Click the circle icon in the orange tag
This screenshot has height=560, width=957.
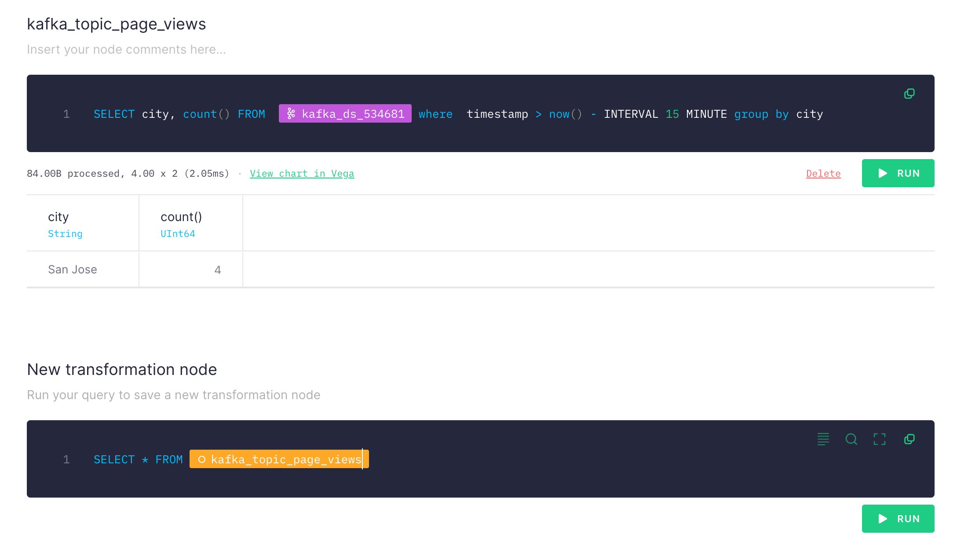coord(202,459)
